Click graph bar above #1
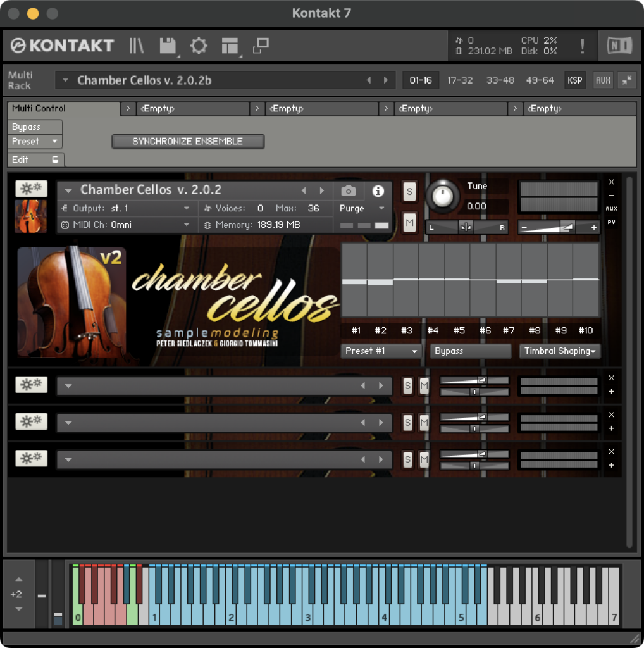 coord(354,280)
